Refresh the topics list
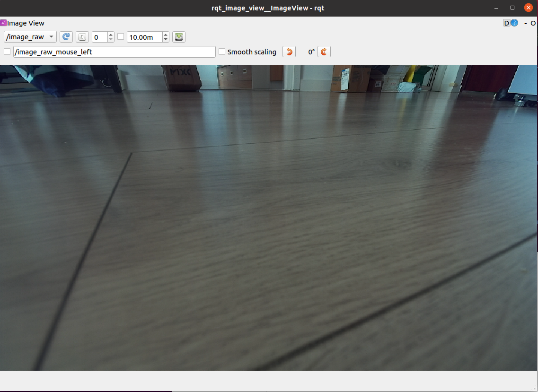 pos(66,37)
